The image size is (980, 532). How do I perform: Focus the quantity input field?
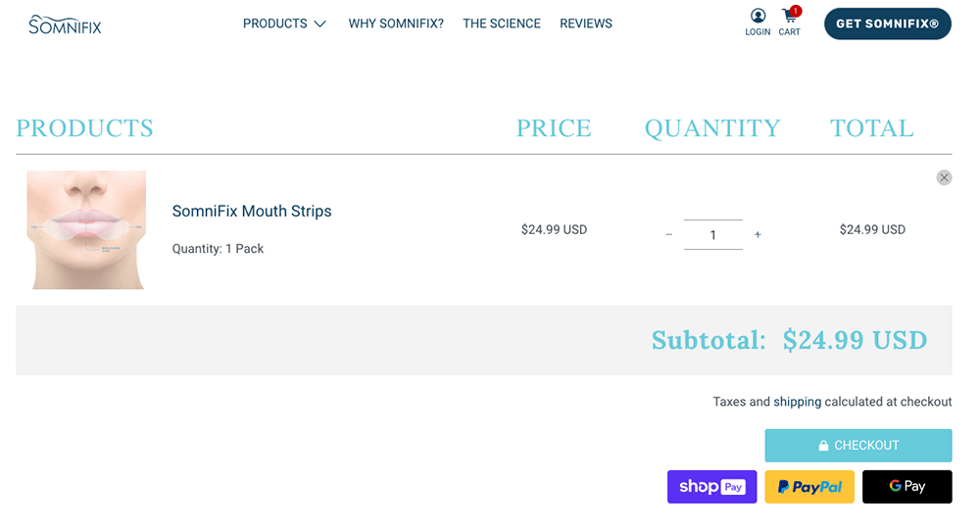pos(712,235)
